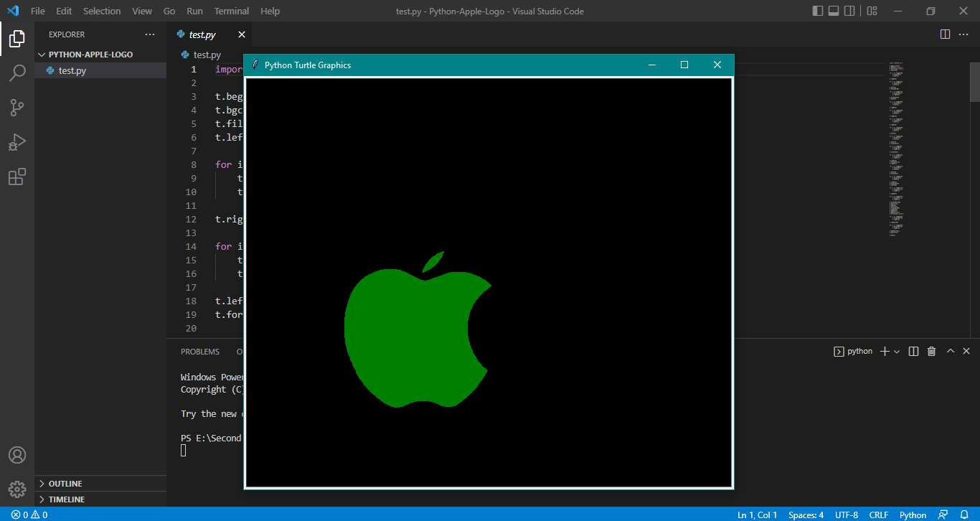
Task: Close the test.py editor tab
Action: (x=242, y=34)
